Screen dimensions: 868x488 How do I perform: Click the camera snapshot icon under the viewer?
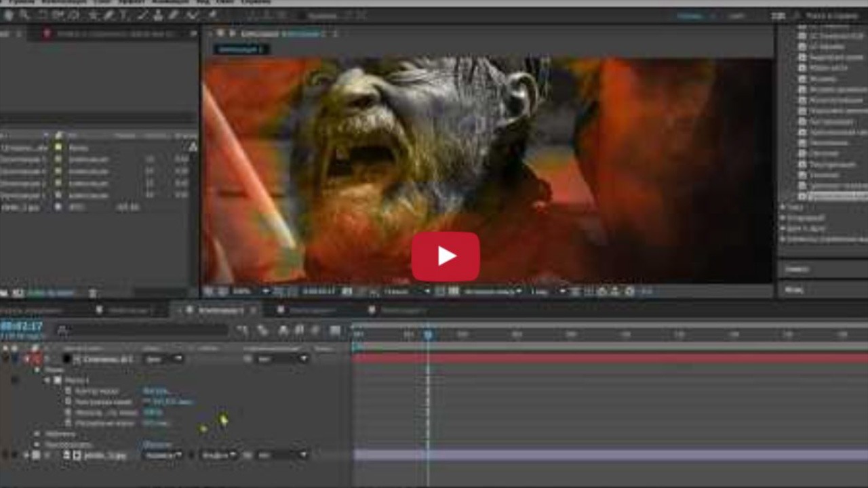point(347,291)
